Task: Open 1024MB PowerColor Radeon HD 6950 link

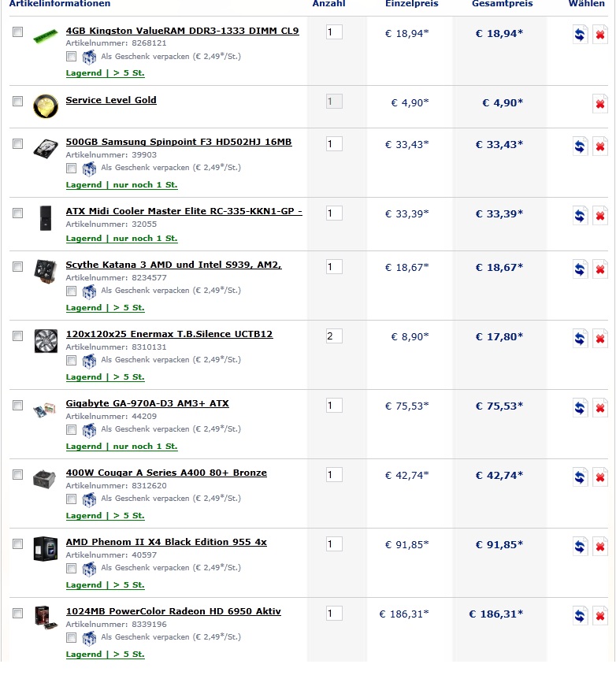Action: [x=173, y=611]
